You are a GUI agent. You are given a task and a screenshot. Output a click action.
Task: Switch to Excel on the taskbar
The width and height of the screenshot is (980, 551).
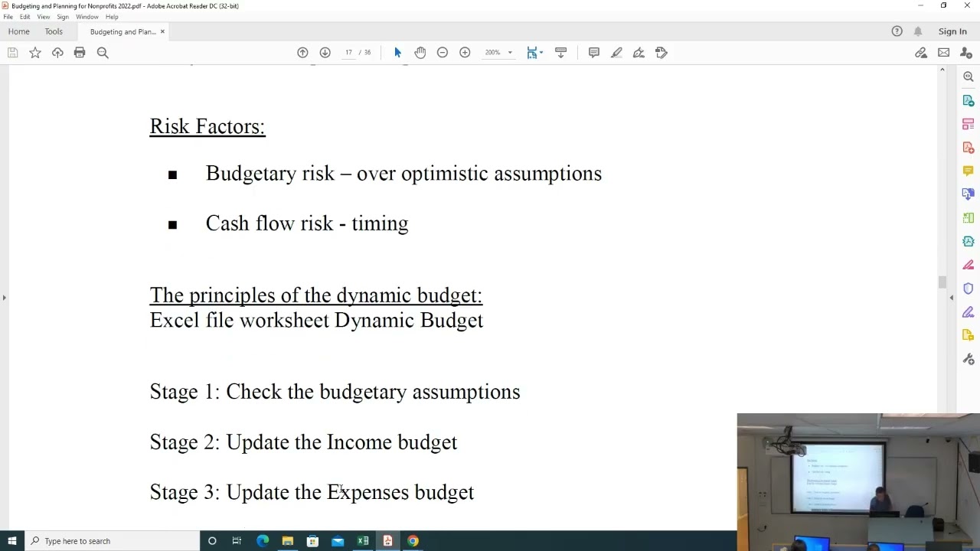point(363,541)
